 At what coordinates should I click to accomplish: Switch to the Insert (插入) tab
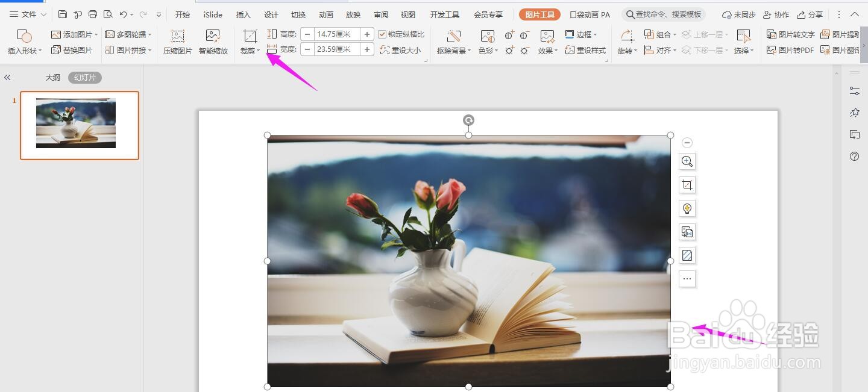click(x=244, y=14)
